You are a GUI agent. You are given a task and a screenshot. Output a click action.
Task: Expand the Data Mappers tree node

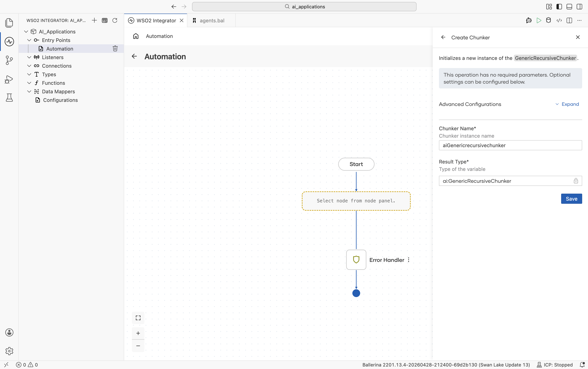29,91
